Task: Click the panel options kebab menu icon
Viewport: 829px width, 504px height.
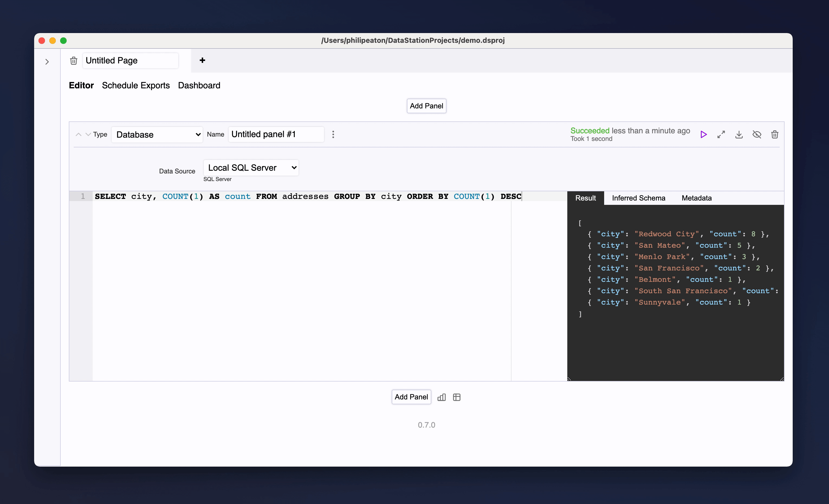Action: pos(333,134)
